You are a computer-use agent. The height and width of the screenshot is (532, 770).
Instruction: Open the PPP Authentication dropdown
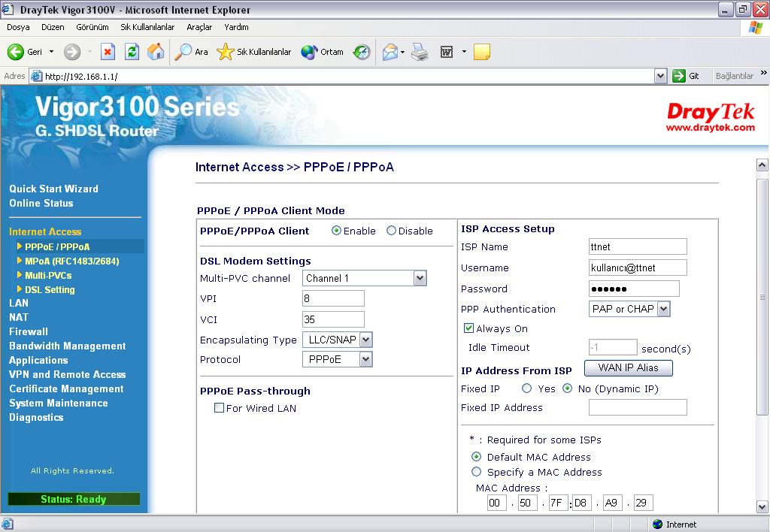tap(662, 309)
